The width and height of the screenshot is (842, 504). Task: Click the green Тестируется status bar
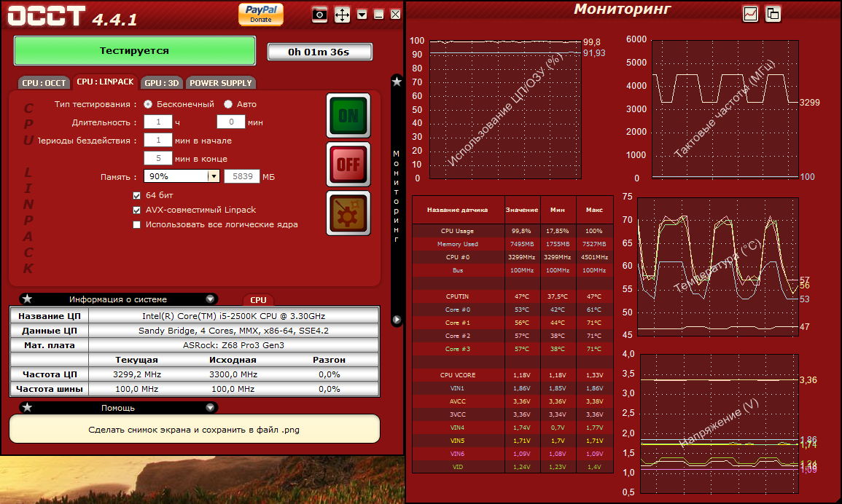coord(134,51)
